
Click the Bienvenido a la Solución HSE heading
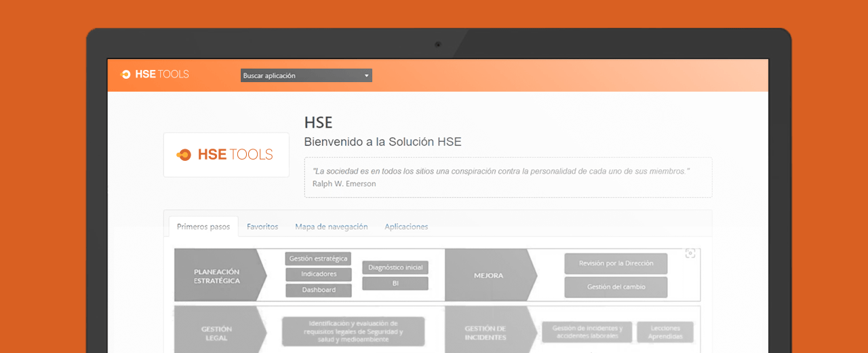coord(382,142)
